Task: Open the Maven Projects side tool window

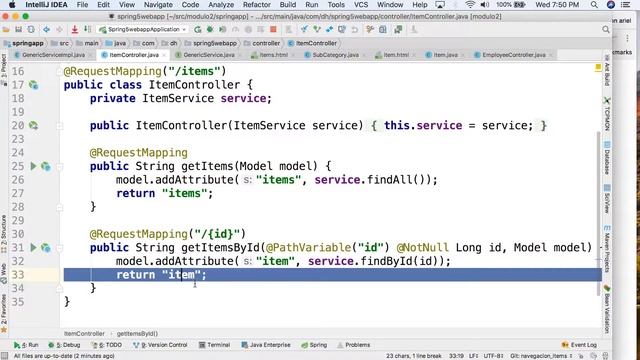Action: 607,249
